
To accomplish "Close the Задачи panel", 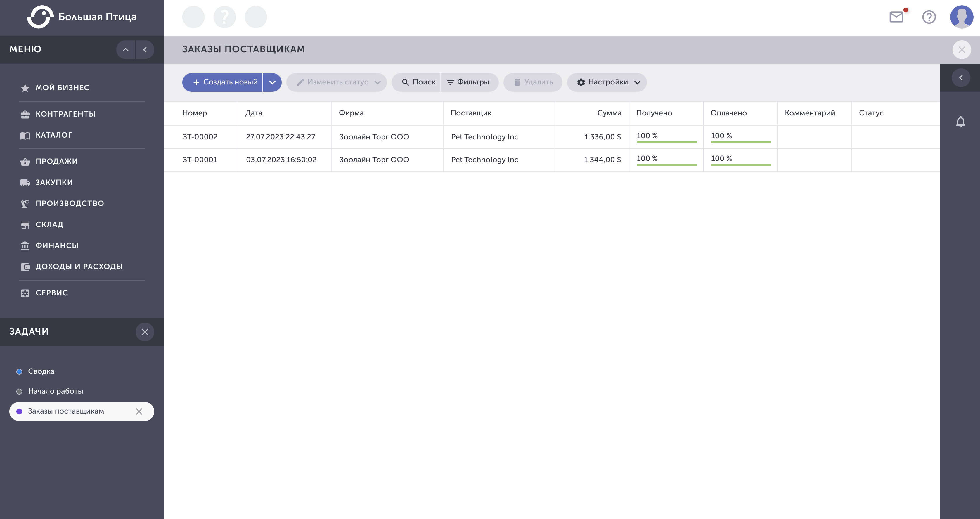I will coord(145,332).
